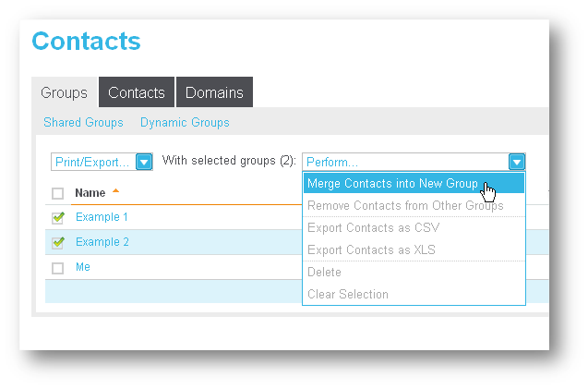Open the Shared Groups link

(x=83, y=122)
